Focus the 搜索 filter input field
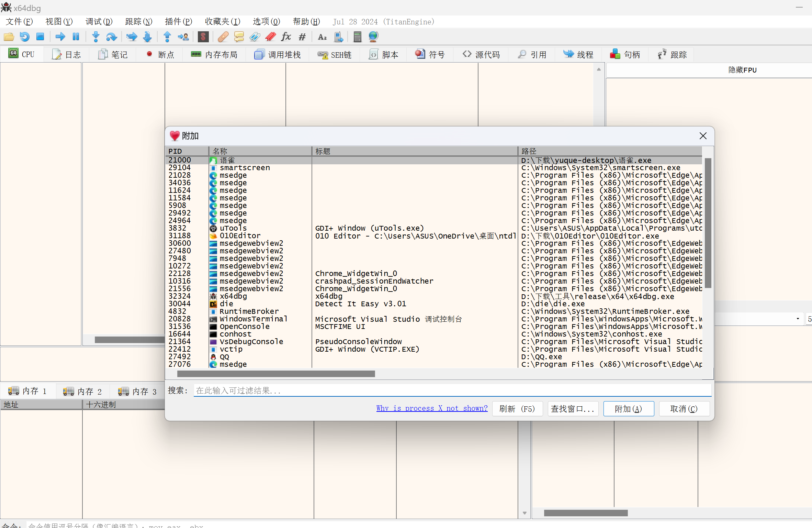This screenshot has height=528, width=812. pyautogui.click(x=452, y=390)
